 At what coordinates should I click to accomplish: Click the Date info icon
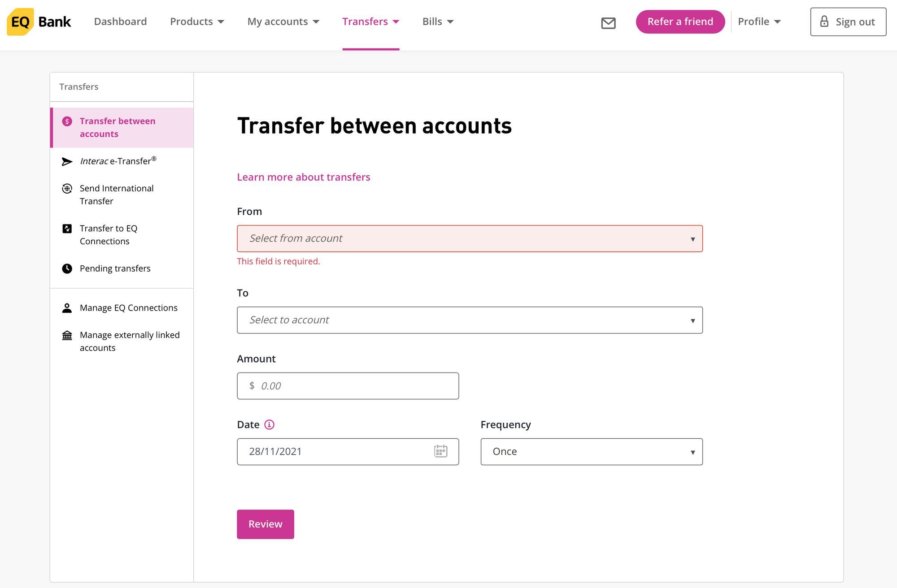click(269, 424)
